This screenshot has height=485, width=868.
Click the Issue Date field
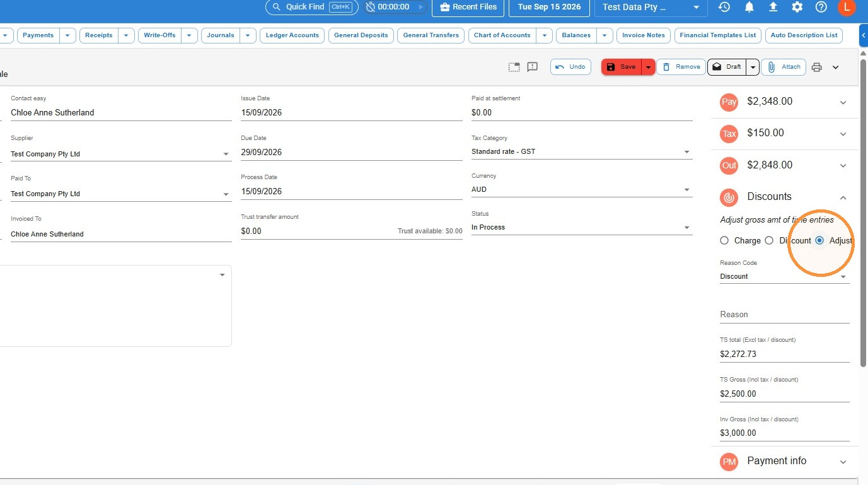tap(351, 113)
